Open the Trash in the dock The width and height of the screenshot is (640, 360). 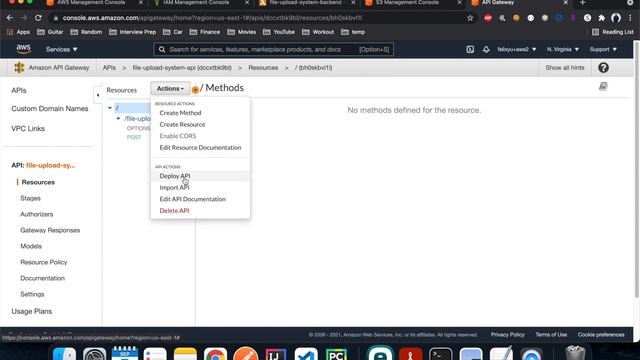pyautogui.click(x=575, y=353)
